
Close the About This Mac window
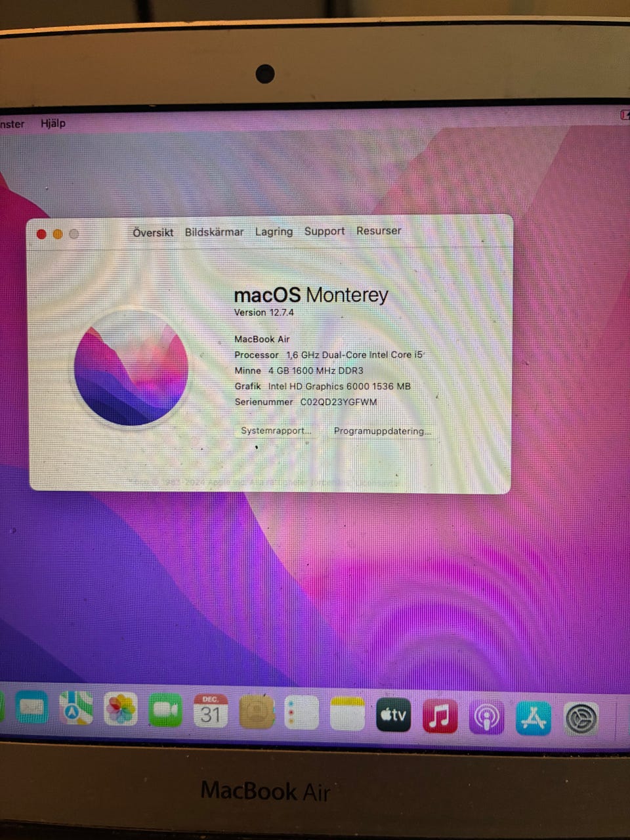(x=41, y=234)
